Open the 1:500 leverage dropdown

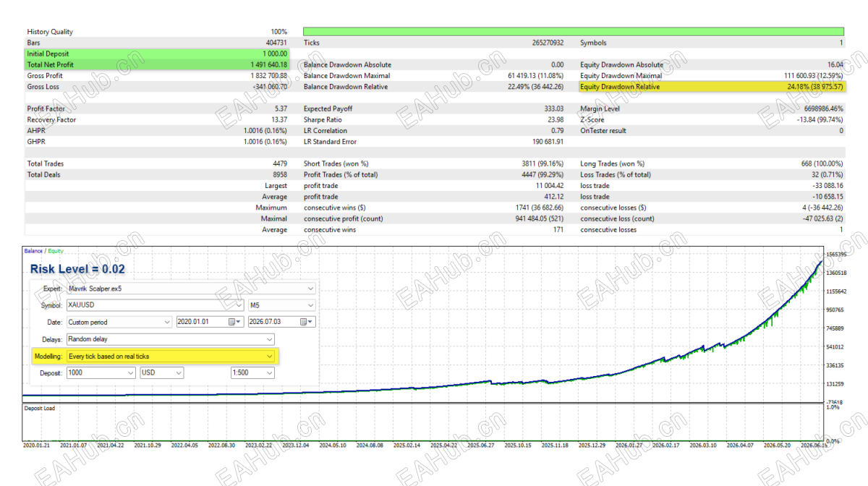pos(252,373)
